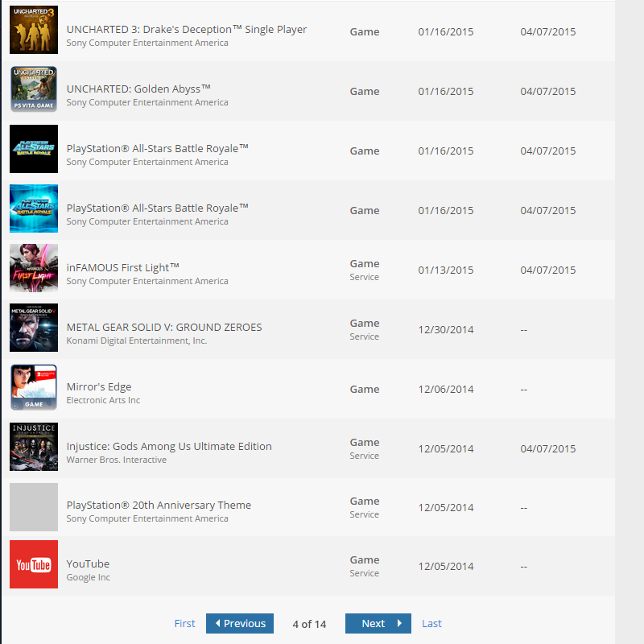Open the inFAMOUS First Light cover thumbnail
This screenshot has height=644, width=644.
[34, 268]
